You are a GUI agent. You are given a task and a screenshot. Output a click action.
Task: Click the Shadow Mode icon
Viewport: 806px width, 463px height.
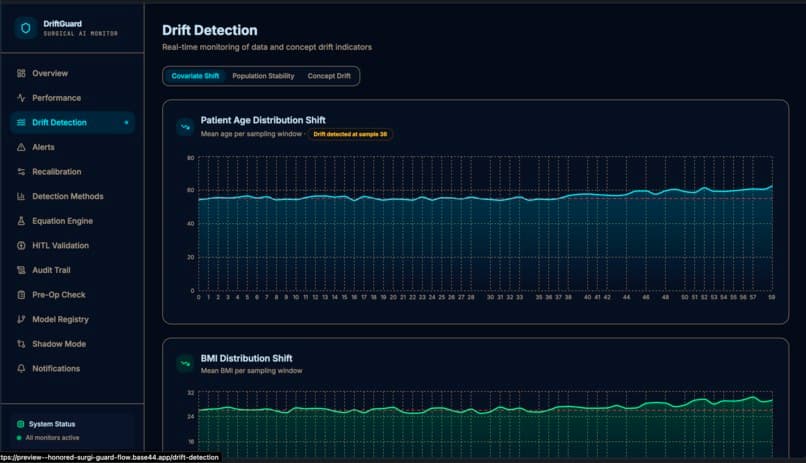[x=21, y=344]
